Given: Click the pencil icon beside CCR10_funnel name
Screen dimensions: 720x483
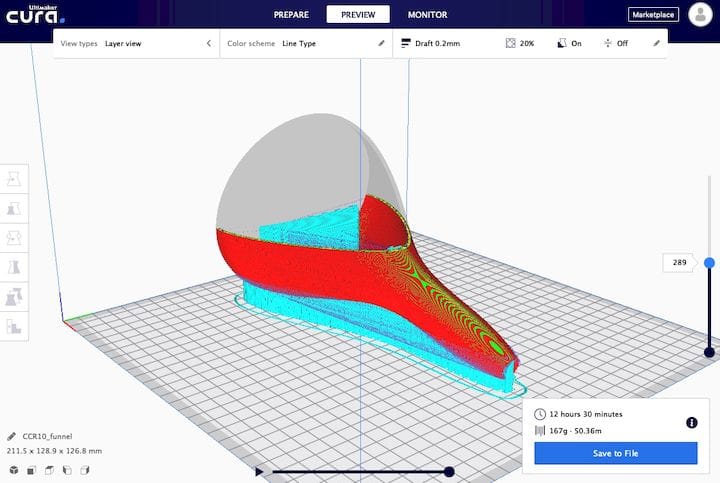Looking at the screenshot, I should coord(11,436).
